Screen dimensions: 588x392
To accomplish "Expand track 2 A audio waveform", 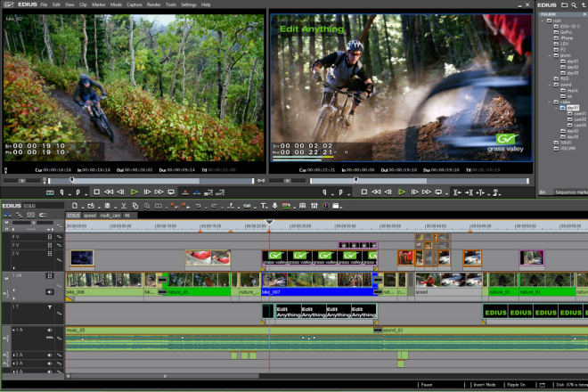I will coord(14,355).
